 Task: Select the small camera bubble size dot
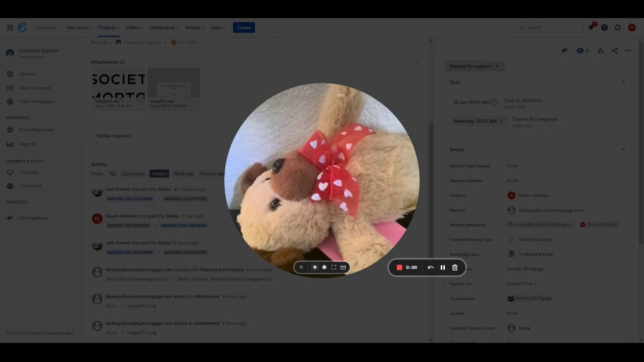coord(315,267)
